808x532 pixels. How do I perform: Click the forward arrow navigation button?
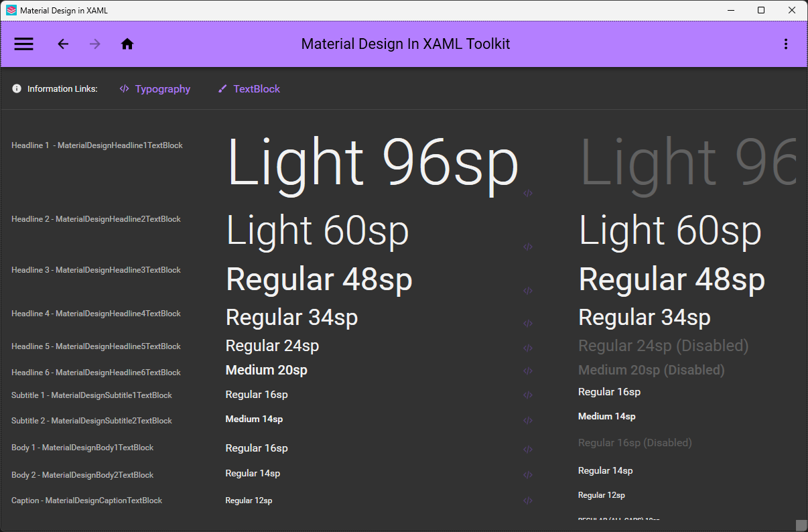click(x=95, y=44)
